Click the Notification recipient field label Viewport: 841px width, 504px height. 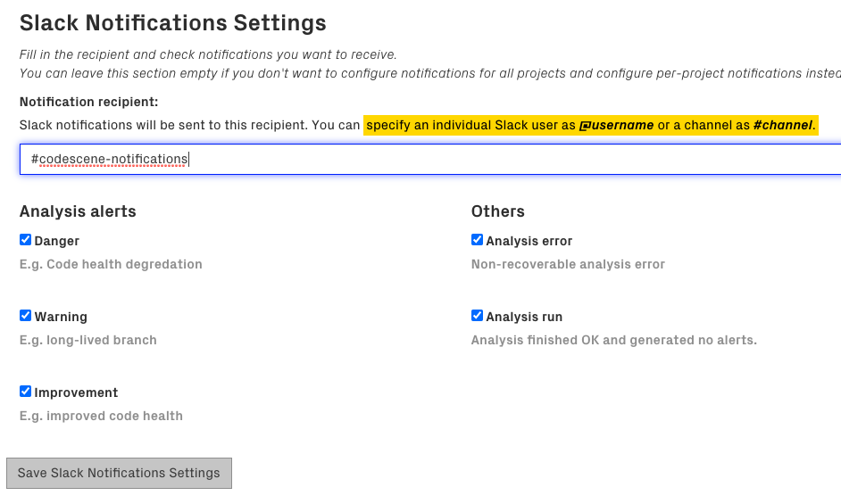tap(88, 103)
